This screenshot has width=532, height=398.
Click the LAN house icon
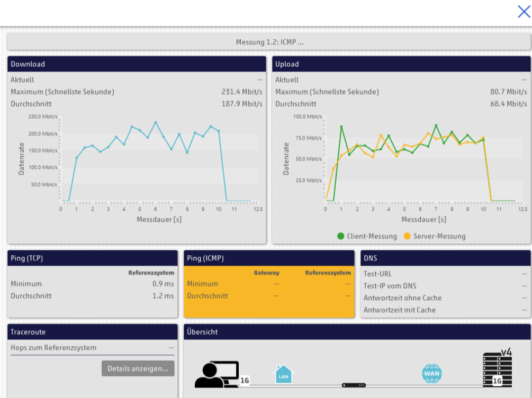tap(284, 374)
